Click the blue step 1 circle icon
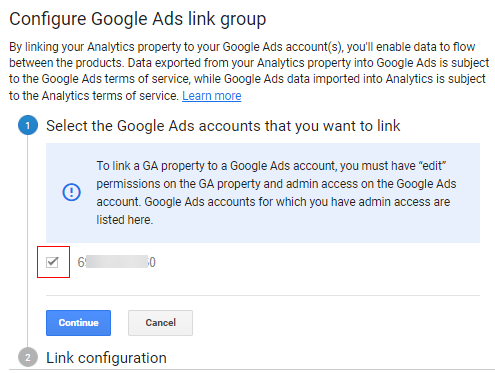The image size is (495, 373). click(x=28, y=125)
